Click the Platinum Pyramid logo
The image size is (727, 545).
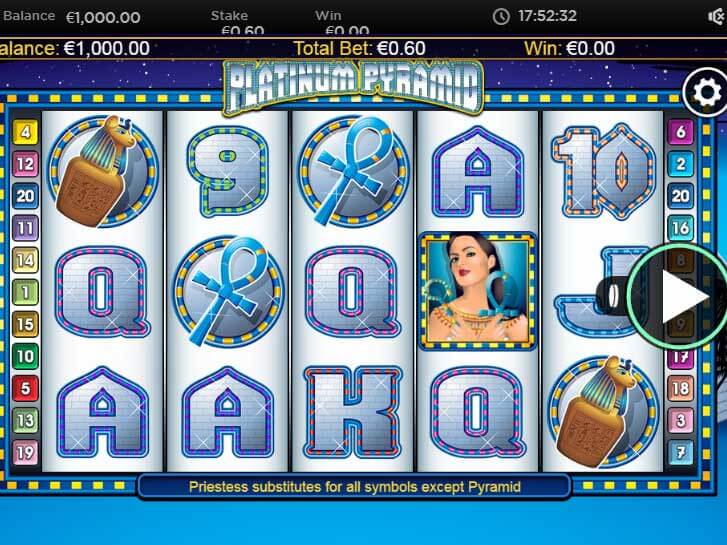coord(353,87)
